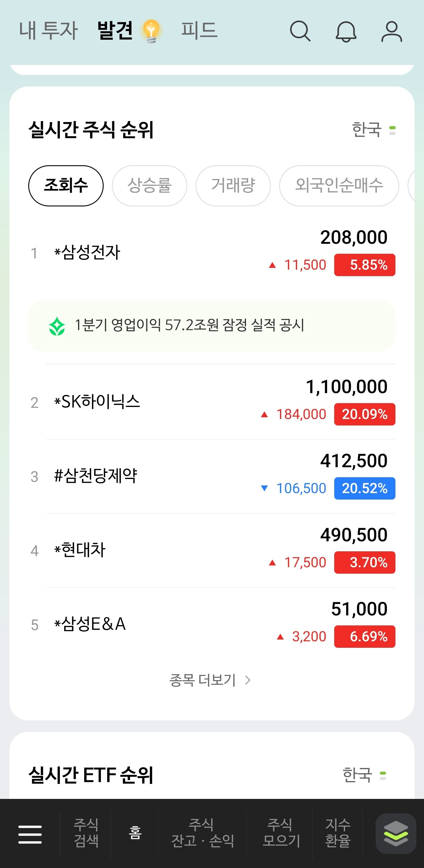Open the SK하이닉스 stock row
424x868 pixels.
pyautogui.click(x=212, y=402)
